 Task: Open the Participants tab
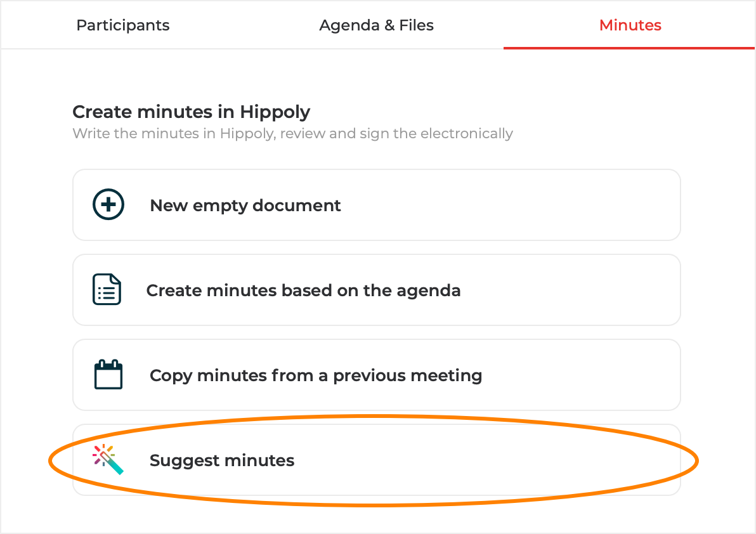tap(123, 25)
